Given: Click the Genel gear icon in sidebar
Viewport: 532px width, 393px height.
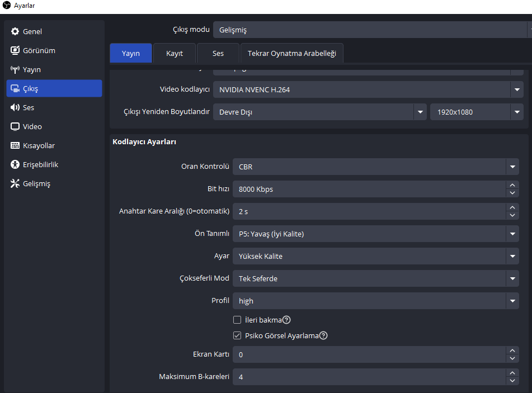Looking at the screenshot, I should coord(15,32).
